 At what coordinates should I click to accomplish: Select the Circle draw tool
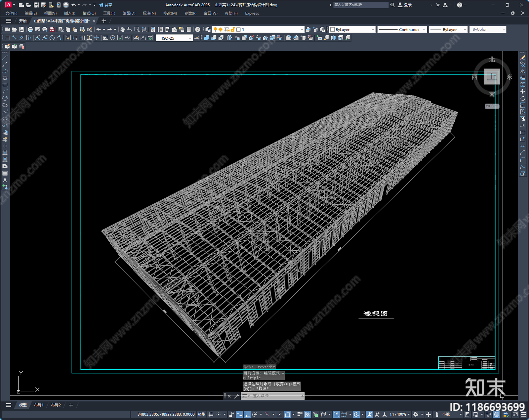[x=5, y=98]
